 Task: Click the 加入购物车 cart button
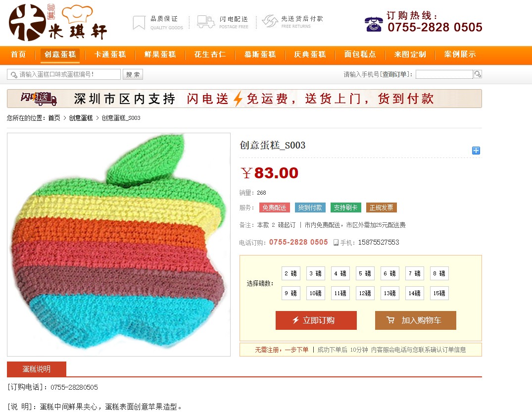tap(416, 320)
